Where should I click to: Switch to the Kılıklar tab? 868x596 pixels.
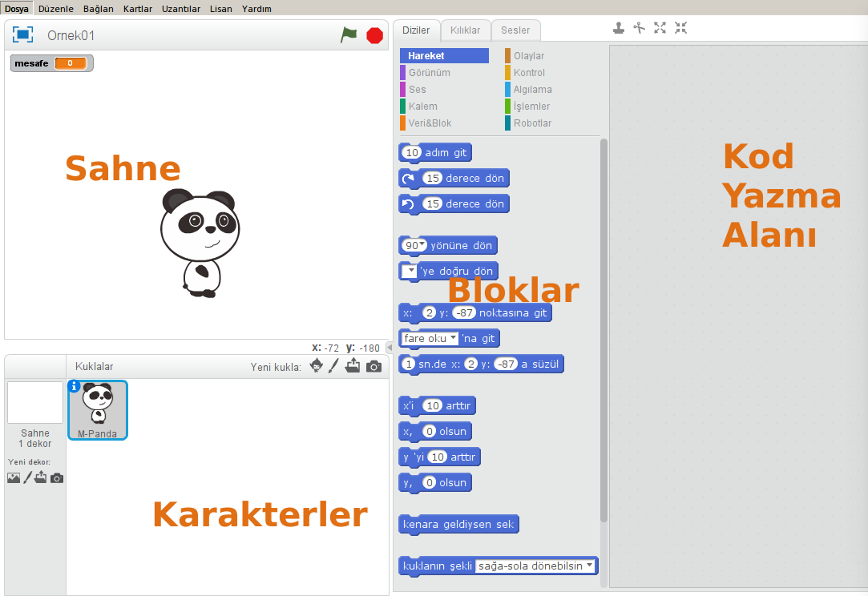click(x=465, y=30)
